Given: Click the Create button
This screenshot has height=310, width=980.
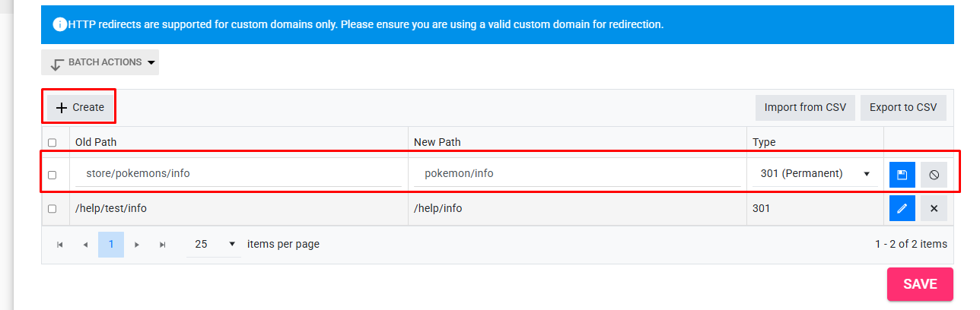Looking at the screenshot, I should (80, 107).
